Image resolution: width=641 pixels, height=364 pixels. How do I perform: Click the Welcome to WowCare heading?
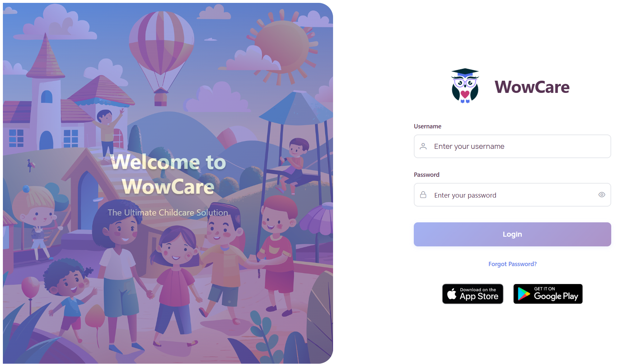168,174
